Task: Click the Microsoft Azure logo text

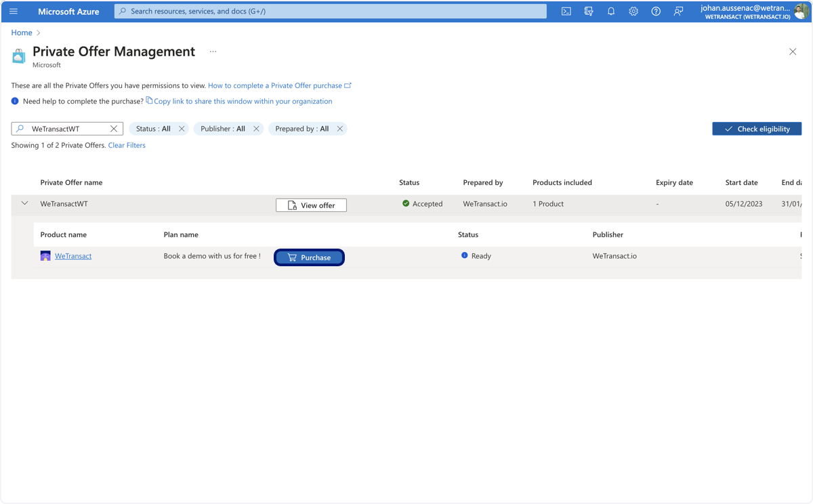Action: click(68, 12)
